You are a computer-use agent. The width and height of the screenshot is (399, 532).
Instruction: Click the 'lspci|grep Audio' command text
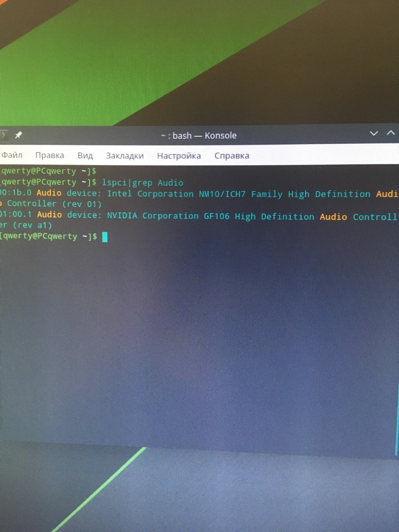(x=143, y=182)
